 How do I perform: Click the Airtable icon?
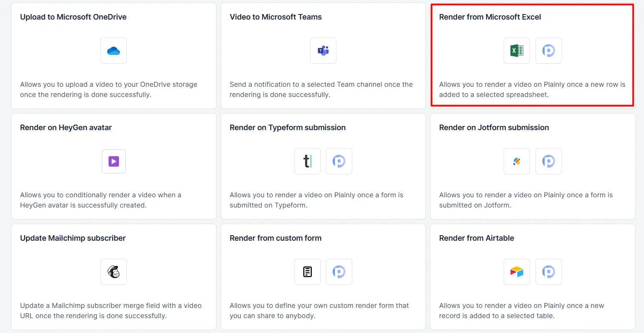click(517, 272)
